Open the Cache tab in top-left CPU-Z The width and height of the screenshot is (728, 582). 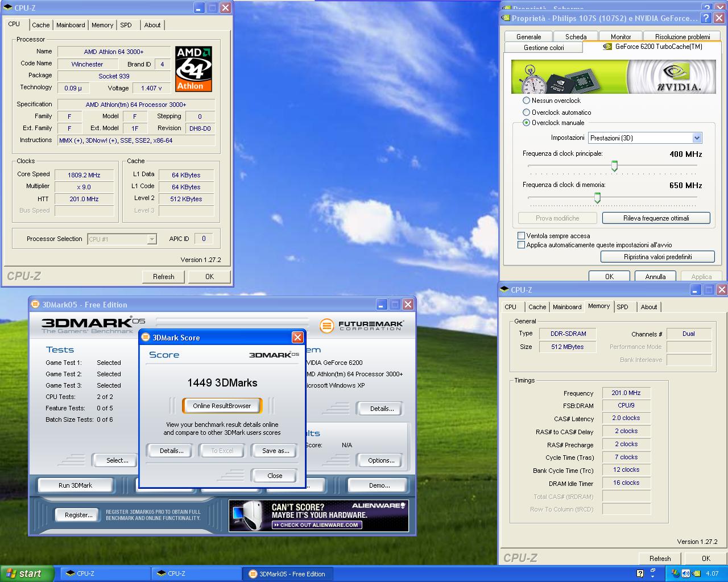41,25
